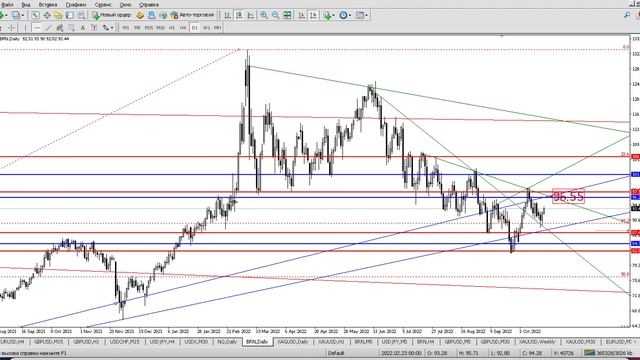Click the Indicators list green plus icon

coord(327,15)
